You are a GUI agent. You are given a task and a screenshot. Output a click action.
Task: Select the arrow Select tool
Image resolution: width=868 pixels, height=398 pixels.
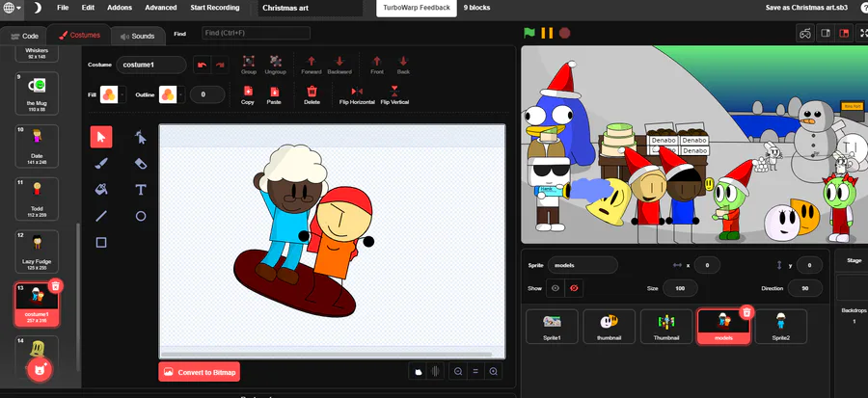(101, 137)
